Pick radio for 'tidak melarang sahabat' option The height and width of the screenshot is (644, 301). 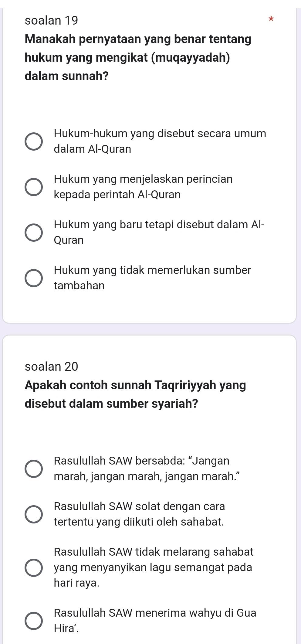(x=33, y=567)
